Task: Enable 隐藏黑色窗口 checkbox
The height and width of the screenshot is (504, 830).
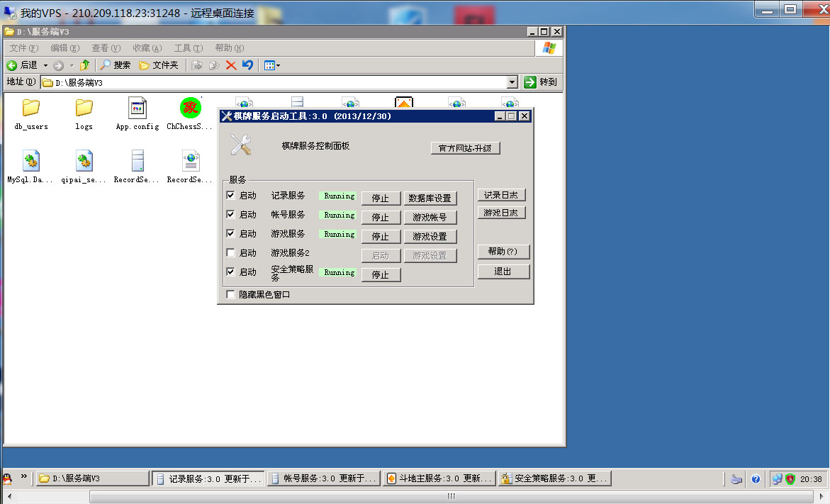Action: click(x=230, y=294)
